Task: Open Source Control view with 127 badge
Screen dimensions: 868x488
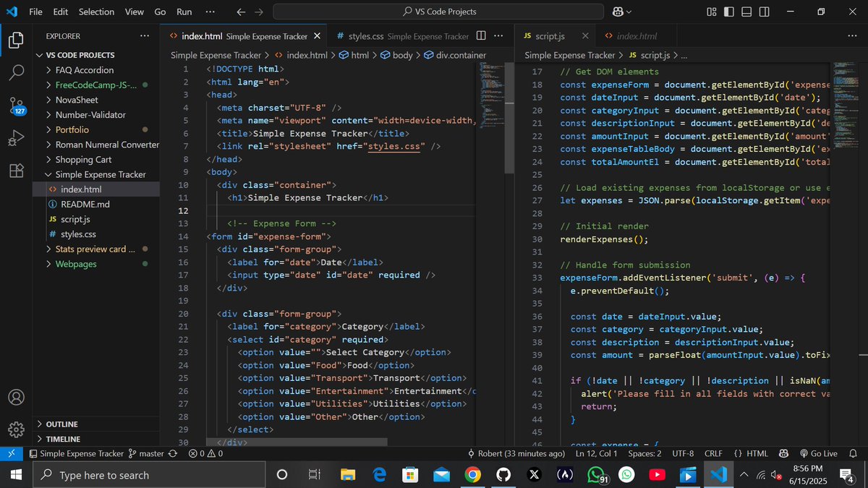Action: pyautogui.click(x=17, y=106)
